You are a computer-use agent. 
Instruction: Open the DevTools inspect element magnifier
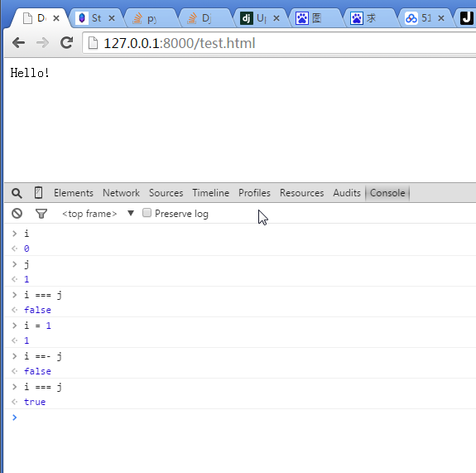click(x=17, y=193)
